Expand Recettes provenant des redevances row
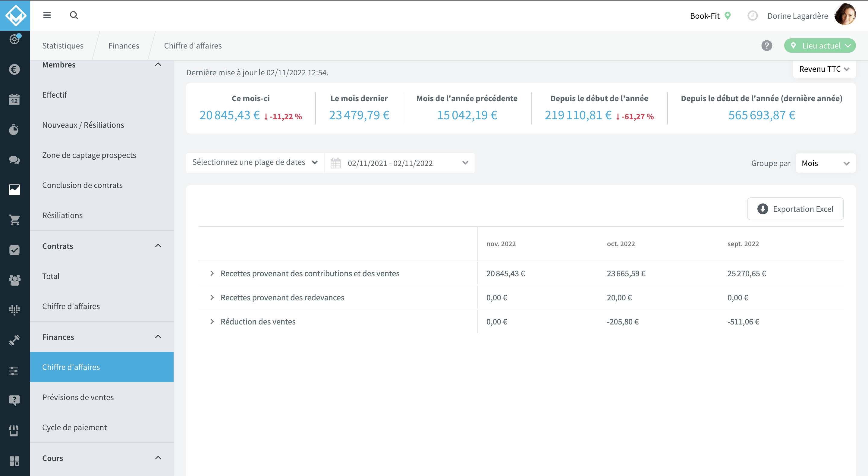 pos(212,297)
